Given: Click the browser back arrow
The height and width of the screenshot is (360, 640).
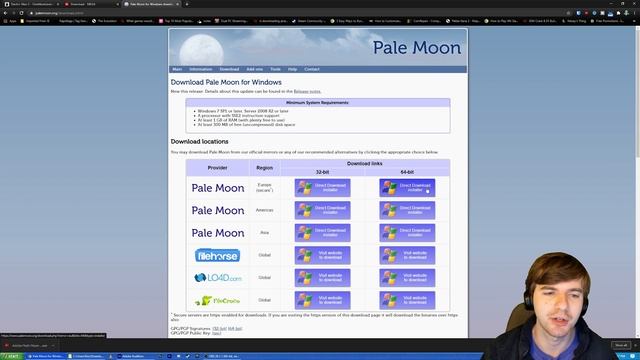Looking at the screenshot, I should click(5, 13).
